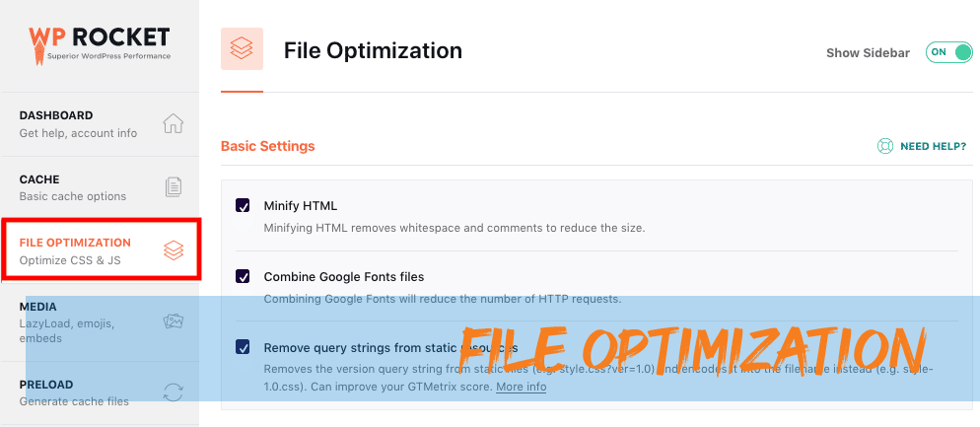Click the Show Sidebar label
The image size is (980, 427).
tap(869, 53)
